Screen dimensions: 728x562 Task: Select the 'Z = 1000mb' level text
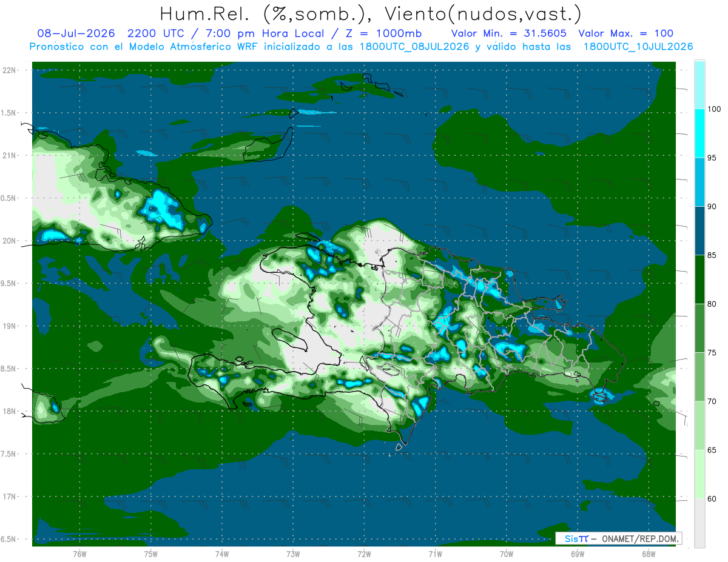[x=385, y=33]
